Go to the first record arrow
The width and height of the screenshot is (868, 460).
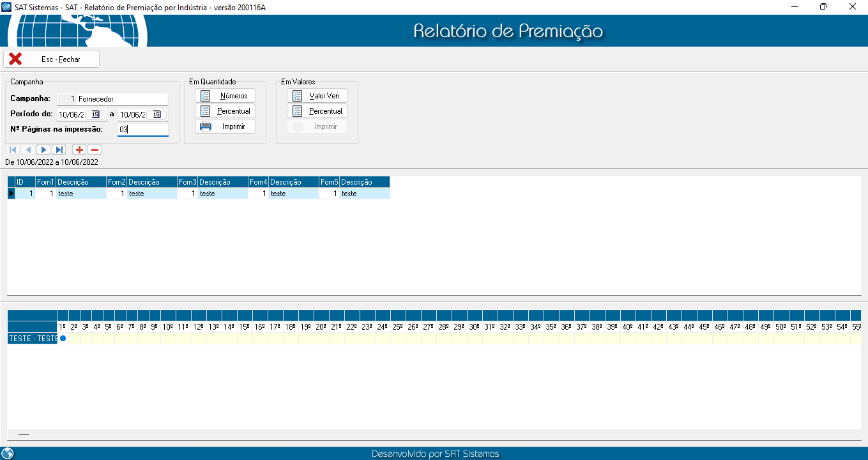13,149
